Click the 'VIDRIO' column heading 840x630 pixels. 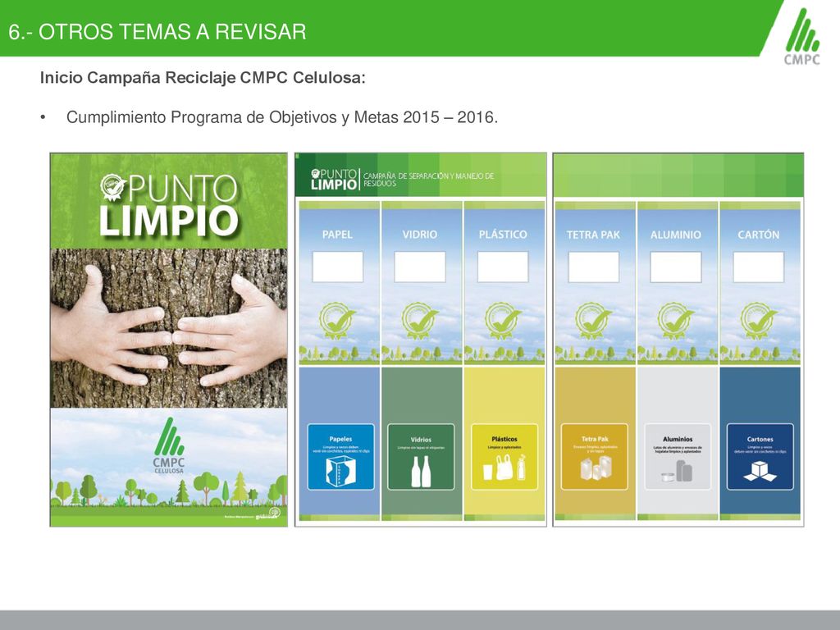coord(420,235)
